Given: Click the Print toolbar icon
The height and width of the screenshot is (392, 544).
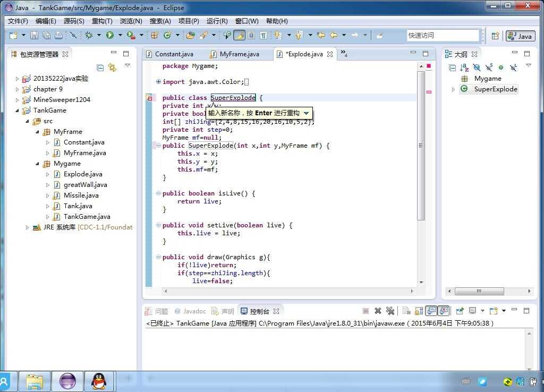Looking at the screenshot, I should 59,35.
